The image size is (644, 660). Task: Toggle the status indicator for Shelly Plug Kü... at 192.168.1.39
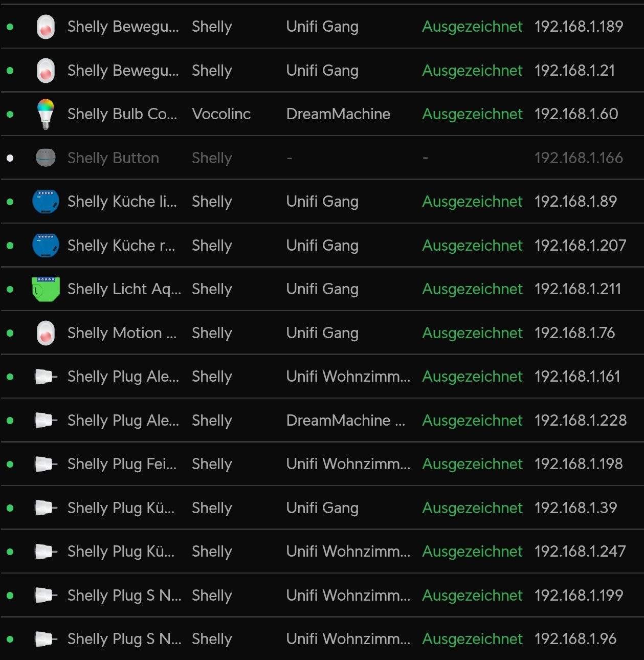click(11, 508)
